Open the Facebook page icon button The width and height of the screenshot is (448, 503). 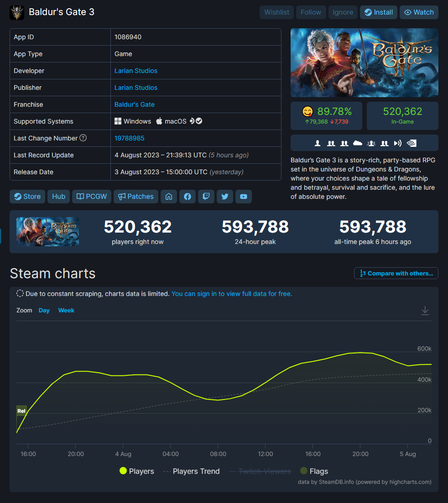pyautogui.click(x=188, y=197)
